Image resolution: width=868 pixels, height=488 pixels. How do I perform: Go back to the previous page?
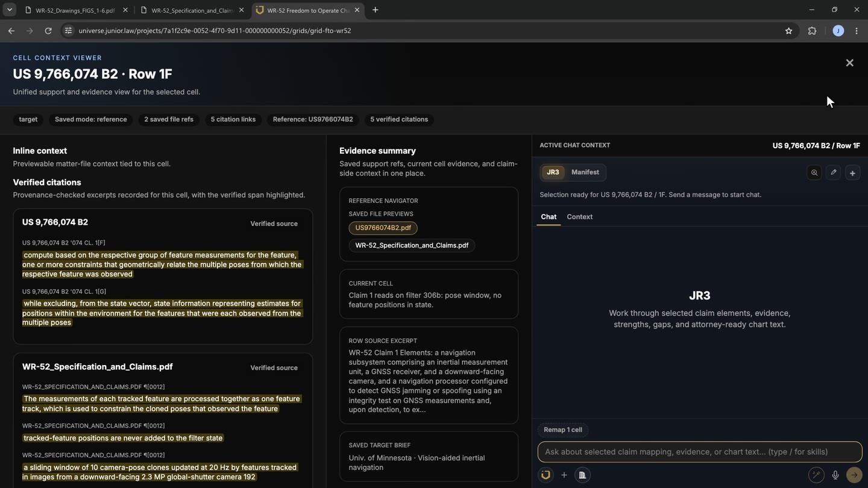pos(11,31)
